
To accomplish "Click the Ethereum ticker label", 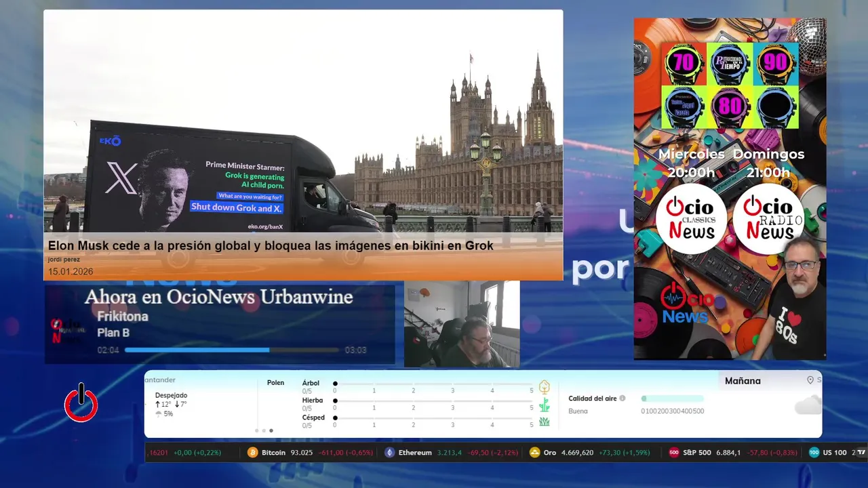I will 415,453.
